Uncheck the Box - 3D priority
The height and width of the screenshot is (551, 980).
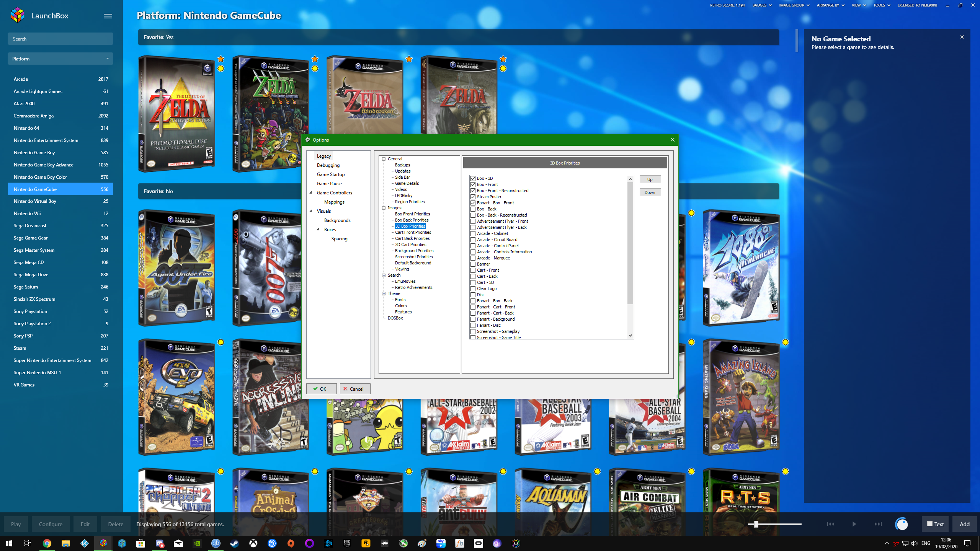click(473, 178)
